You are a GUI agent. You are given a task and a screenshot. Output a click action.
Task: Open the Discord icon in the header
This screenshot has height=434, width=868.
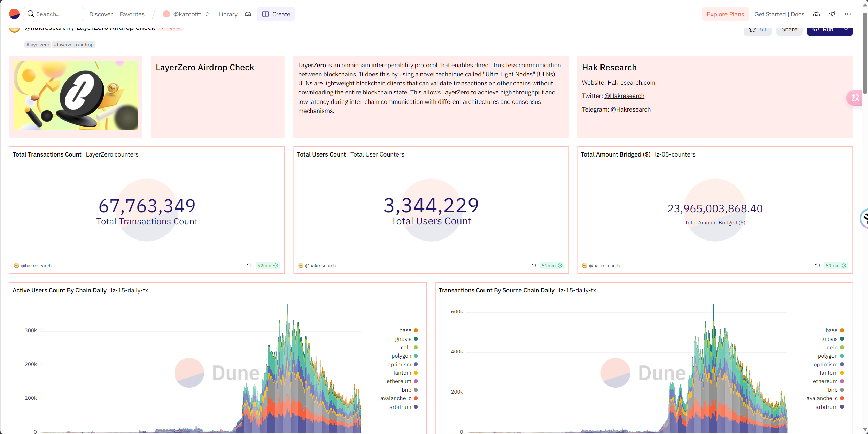[x=816, y=14]
